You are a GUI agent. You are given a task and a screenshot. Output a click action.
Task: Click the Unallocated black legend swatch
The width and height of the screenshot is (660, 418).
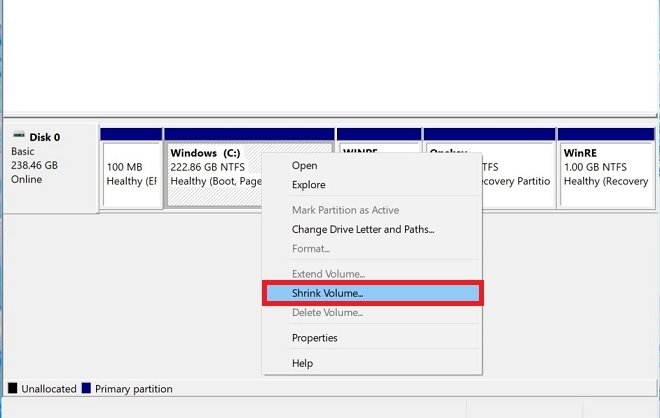pos(13,388)
